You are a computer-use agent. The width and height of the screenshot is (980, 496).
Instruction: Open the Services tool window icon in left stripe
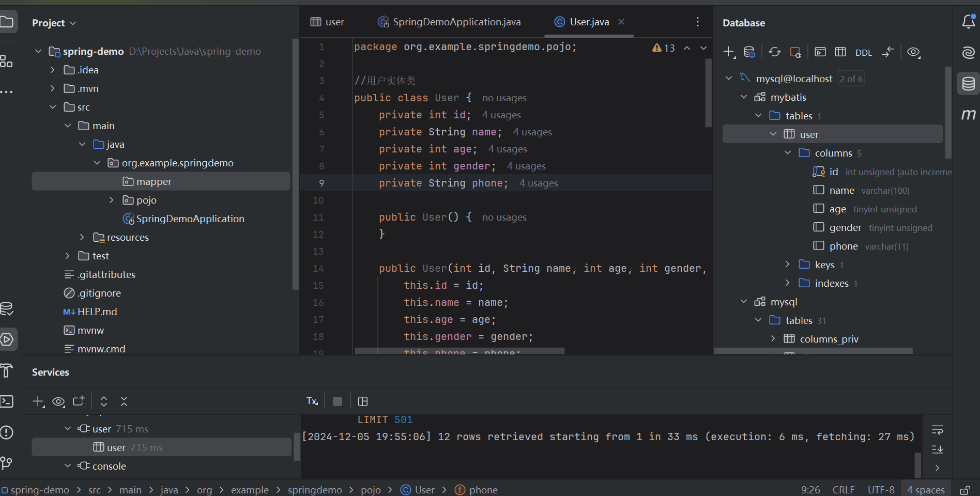pyautogui.click(x=7, y=339)
